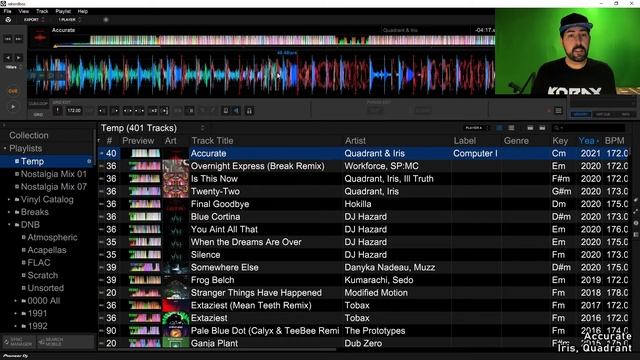Click the search forward arrow button
Screen dimensions: 640x360
coord(19,58)
